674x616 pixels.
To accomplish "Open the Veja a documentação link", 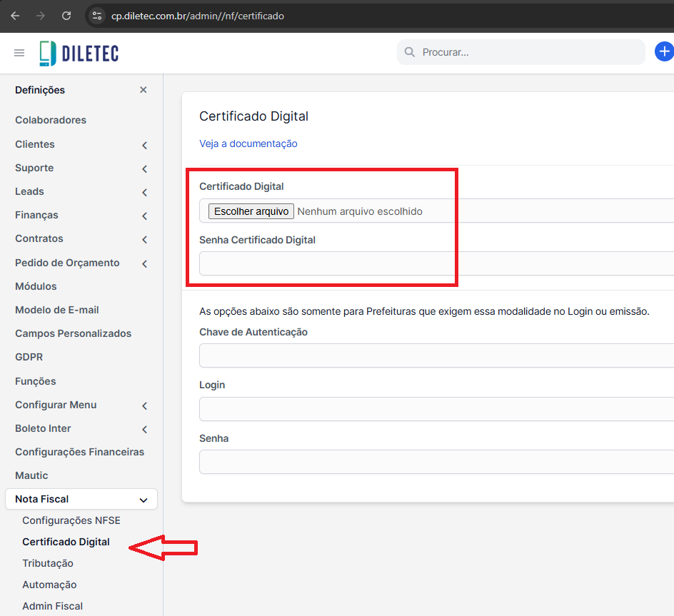I will click(248, 143).
